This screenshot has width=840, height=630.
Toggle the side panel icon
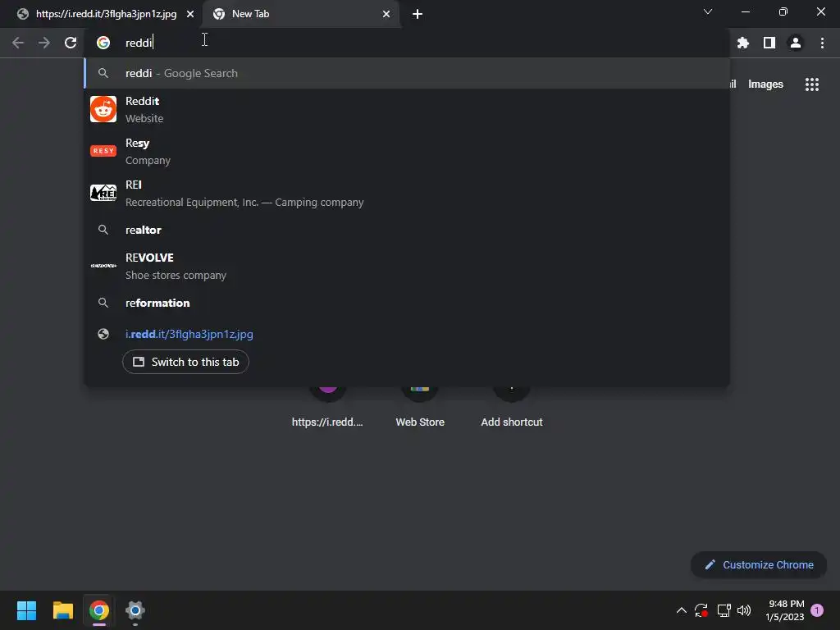(769, 43)
